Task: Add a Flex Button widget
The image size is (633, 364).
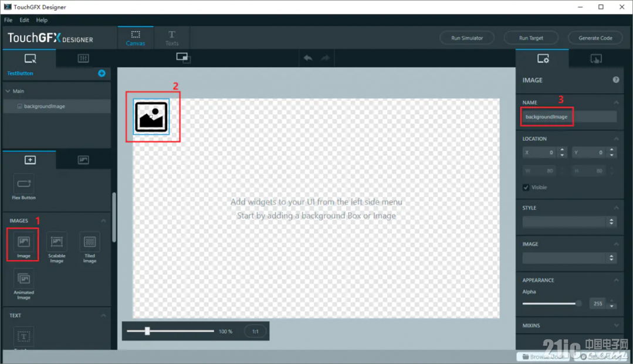Action: click(23, 187)
